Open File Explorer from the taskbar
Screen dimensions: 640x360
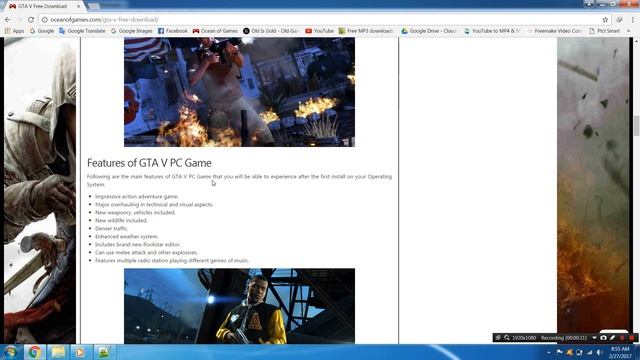point(58,352)
